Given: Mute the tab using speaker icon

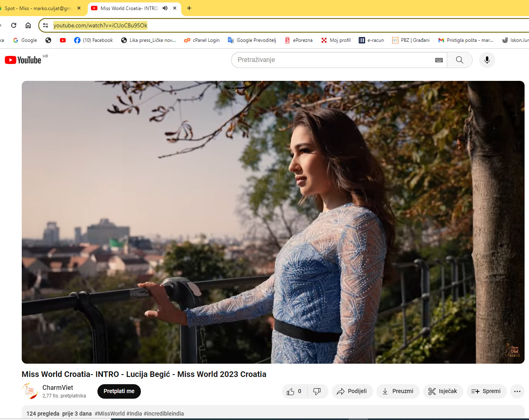Looking at the screenshot, I should tap(165, 8).
